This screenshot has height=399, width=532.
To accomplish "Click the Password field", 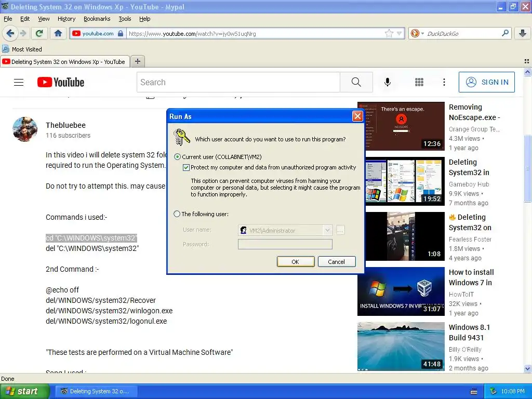I will [285, 244].
